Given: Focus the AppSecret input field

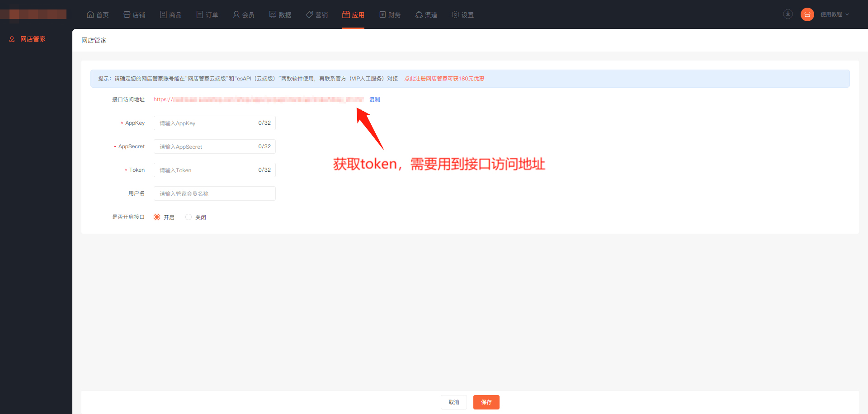Looking at the screenshot, I should [x=215, y=146].
